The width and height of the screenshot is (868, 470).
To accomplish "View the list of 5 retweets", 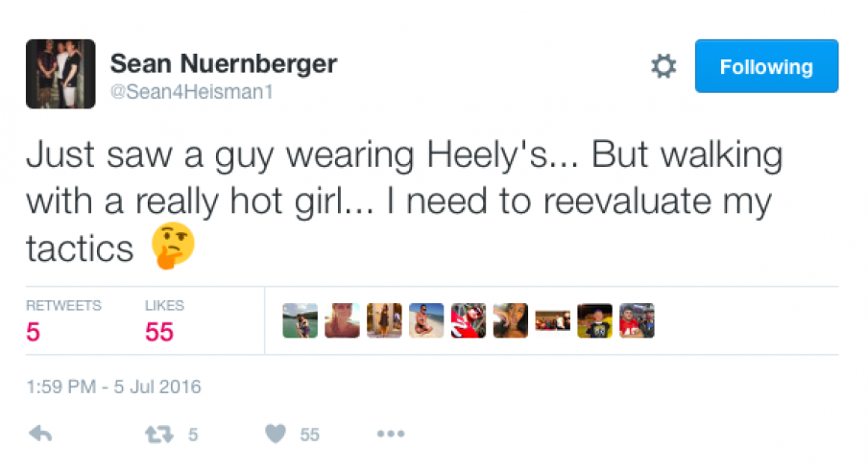I will 63,322.
